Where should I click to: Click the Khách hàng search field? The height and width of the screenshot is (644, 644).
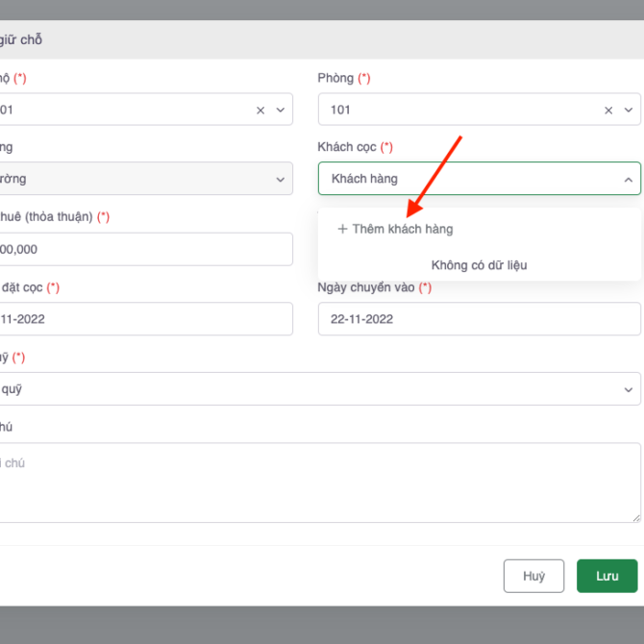point(461,179)
